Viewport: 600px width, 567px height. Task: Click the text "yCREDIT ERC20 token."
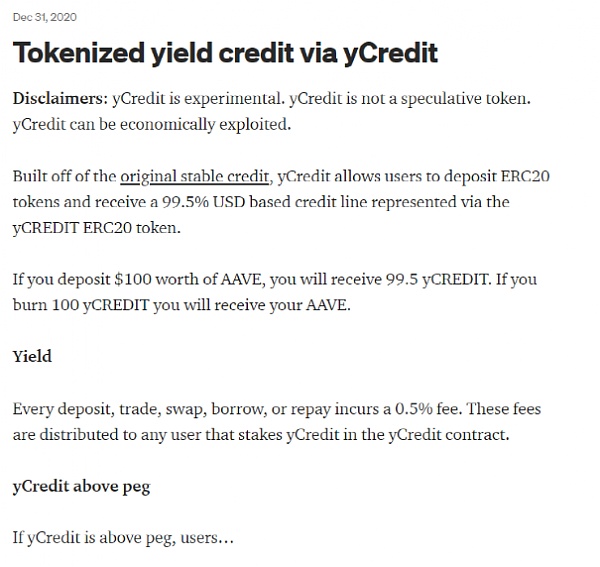tap(97, 228)
